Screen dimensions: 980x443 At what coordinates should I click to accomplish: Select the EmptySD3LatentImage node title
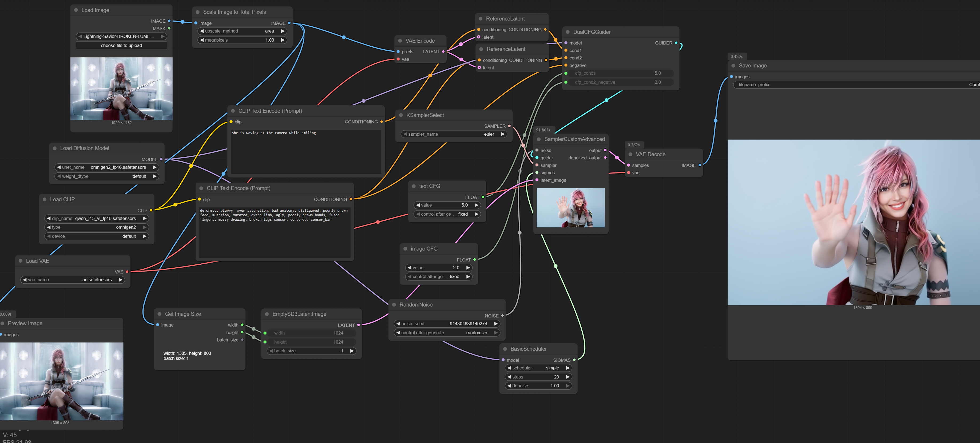pos(299,314)
